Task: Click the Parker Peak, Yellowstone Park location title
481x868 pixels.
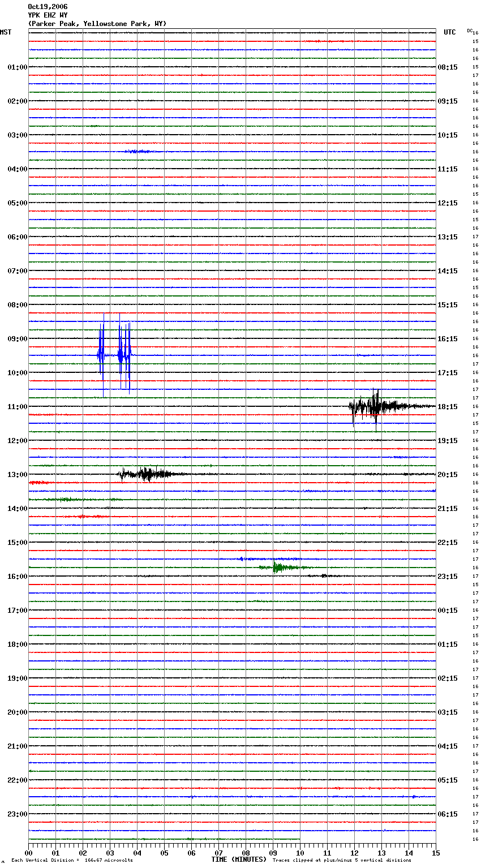Action: pyautogui.click(x=97, y=24)
